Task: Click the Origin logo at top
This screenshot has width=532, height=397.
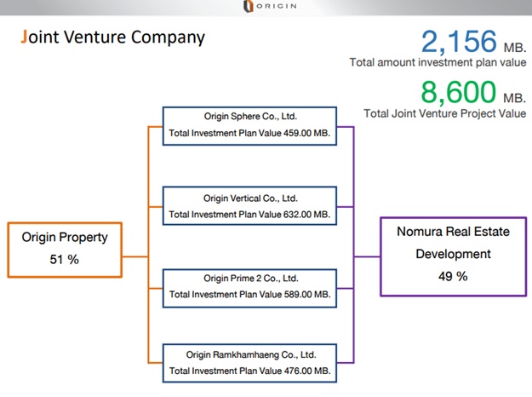Action: coord(270,6)
